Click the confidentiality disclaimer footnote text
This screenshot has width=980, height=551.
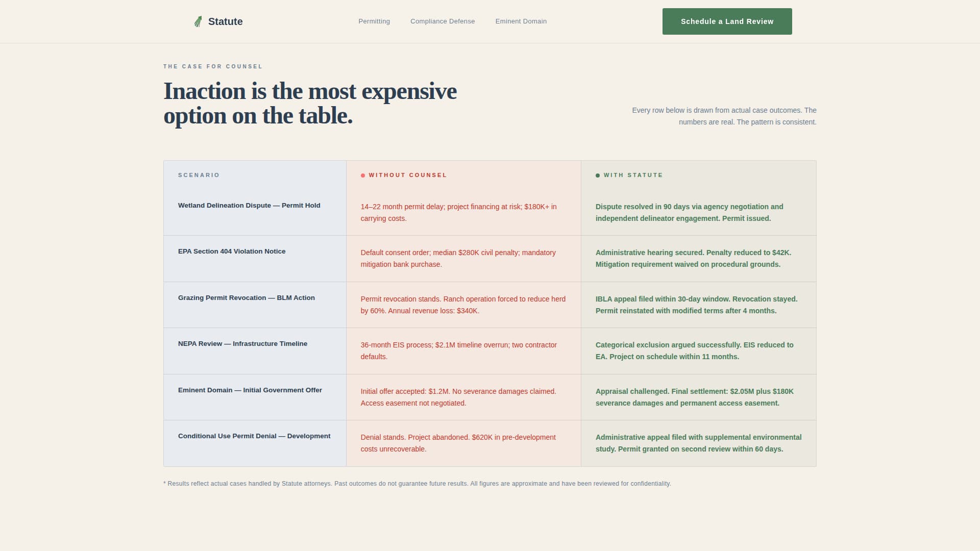click(417, 483)
